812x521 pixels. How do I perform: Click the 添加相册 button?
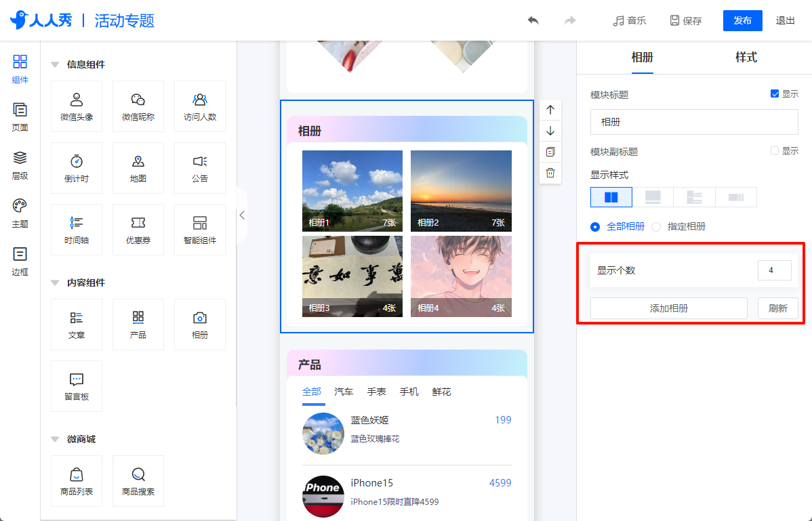coord(668,308)
